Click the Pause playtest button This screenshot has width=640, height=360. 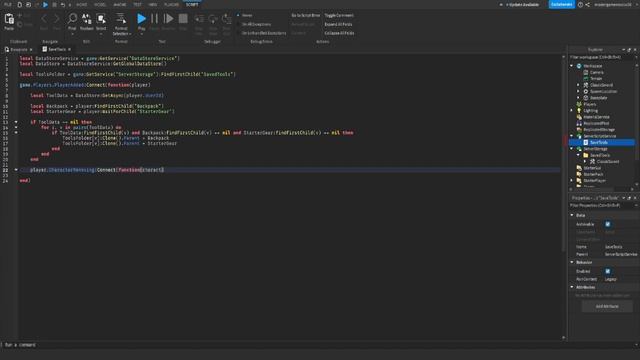coord(154,19)
